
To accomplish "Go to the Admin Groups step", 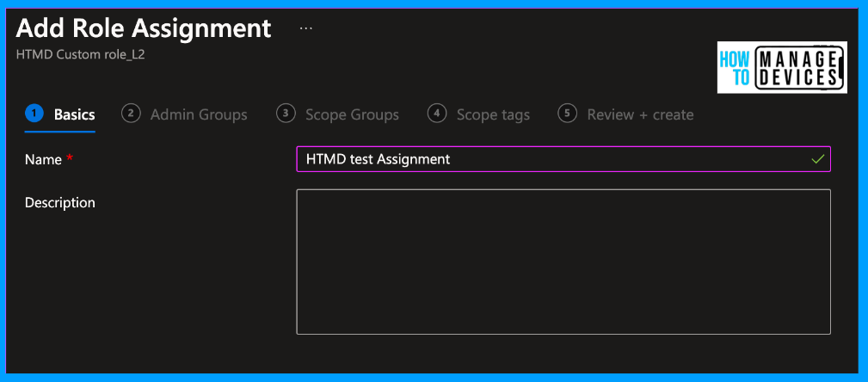I will [184, 114].
